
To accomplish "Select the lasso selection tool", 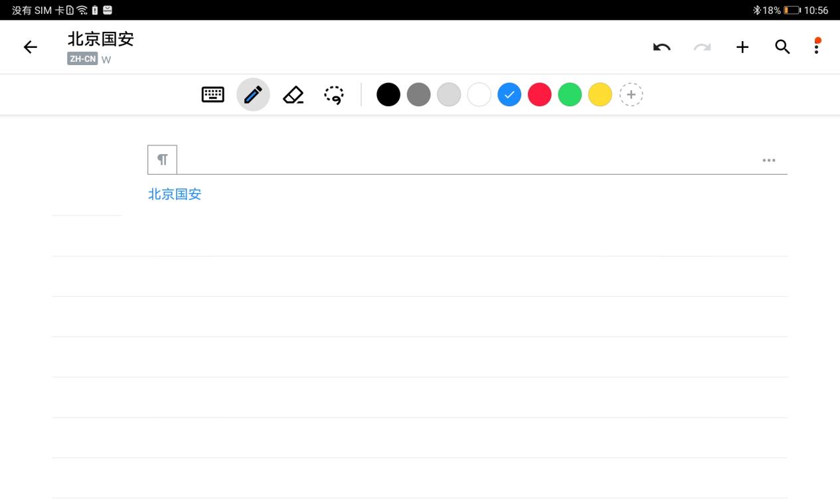I will (334, 95).
